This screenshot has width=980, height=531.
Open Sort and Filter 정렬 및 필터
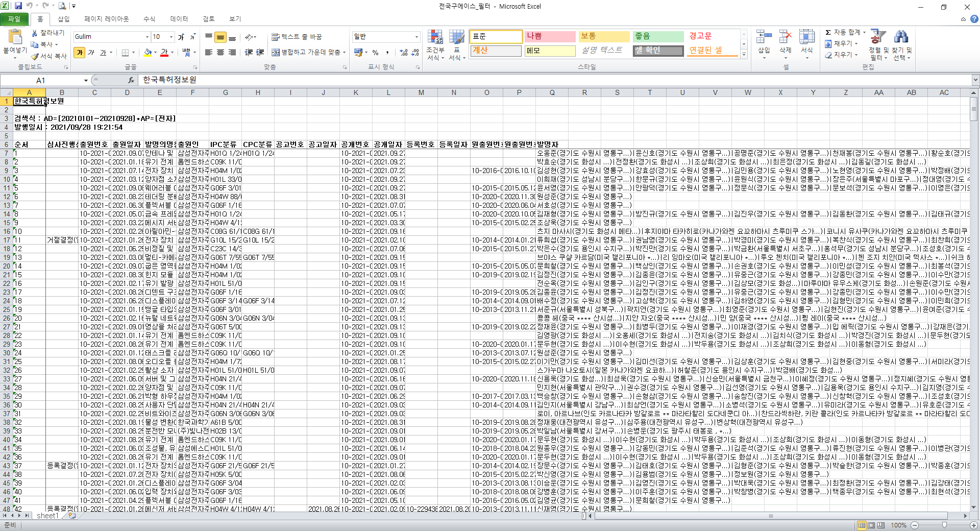pos(879,45)
